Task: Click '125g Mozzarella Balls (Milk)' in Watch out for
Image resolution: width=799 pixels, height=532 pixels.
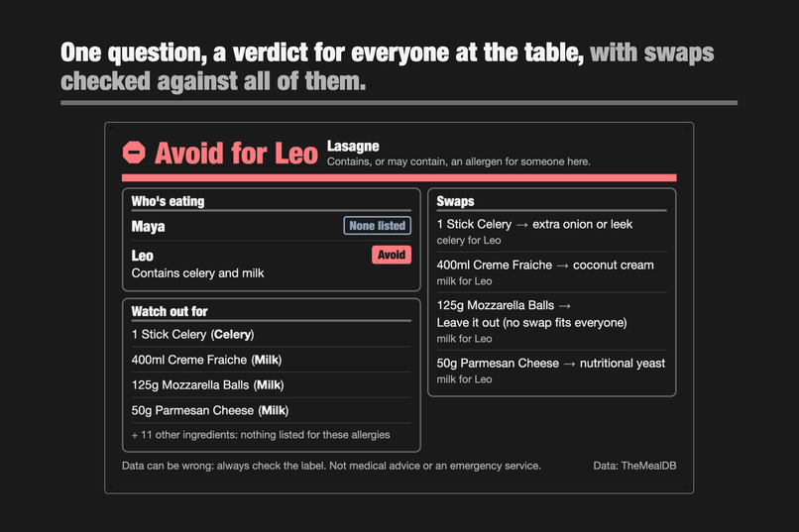Action: click(x=207, y=384)
